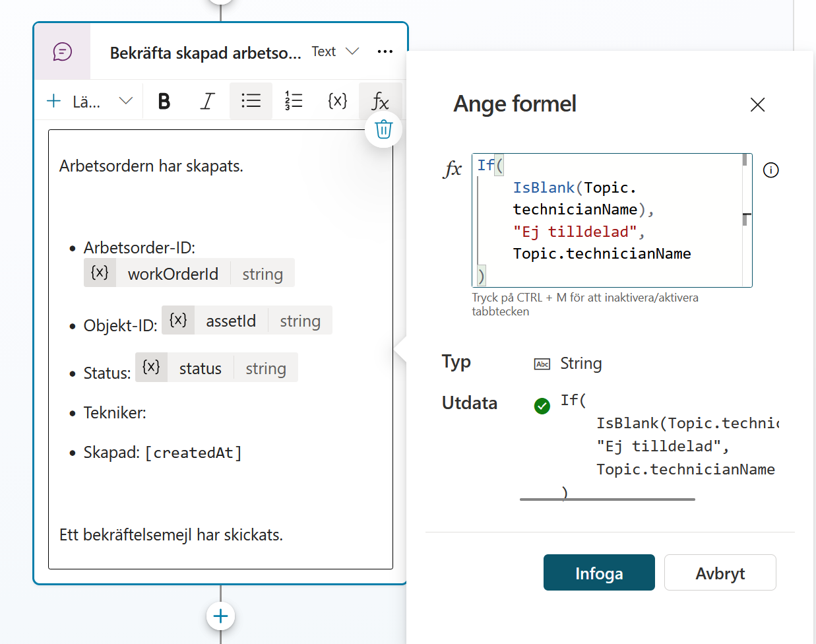The image size is (816, 644).
Task: Select the status variable chip
Action: click(216, 368)
